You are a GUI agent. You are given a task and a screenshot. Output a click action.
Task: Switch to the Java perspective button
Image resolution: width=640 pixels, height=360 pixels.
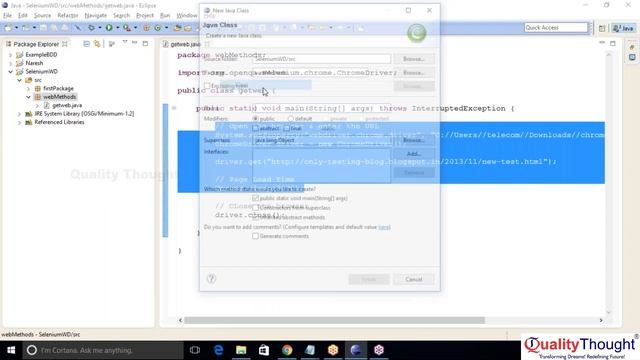624,28
